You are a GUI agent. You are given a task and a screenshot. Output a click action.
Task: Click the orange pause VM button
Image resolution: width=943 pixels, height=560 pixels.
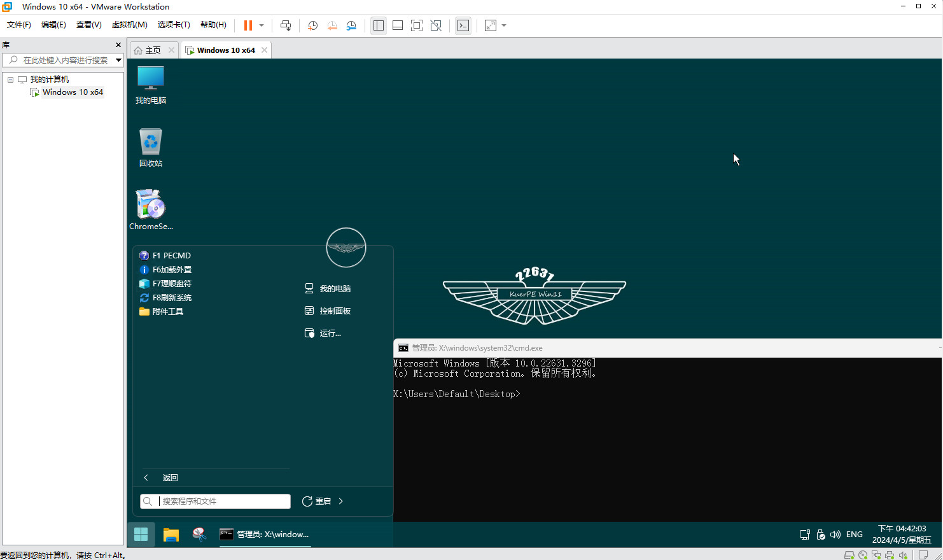tap(248, 25)
